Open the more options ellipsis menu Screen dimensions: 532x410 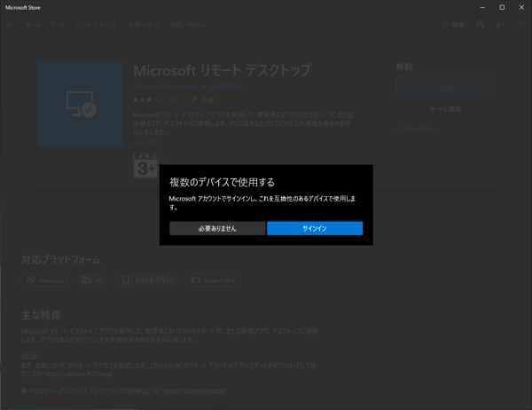click(521, 23)
